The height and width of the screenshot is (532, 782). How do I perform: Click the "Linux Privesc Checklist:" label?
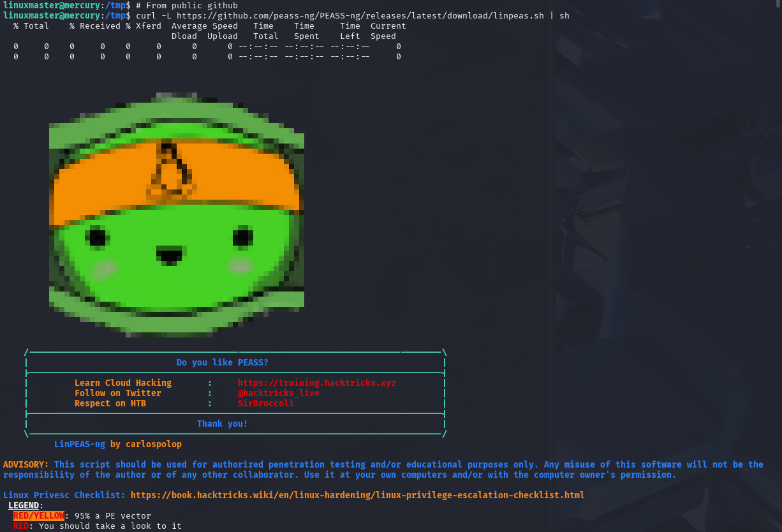pyautogui.click(x=64, y=495)
